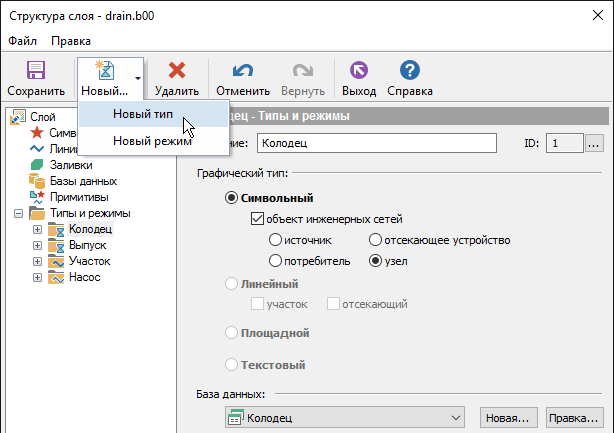Select Примитивы in the layer tree
614x433 pixels.
click(79, 197)
